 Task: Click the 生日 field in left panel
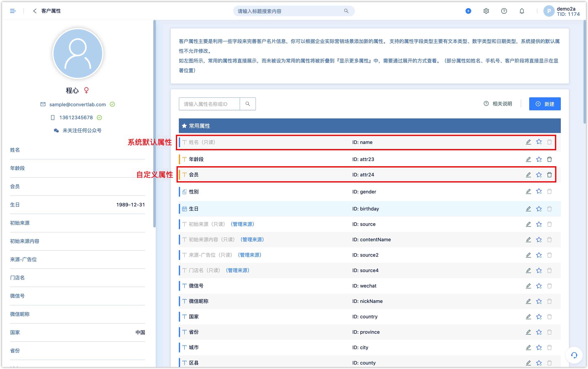point(78,205)
